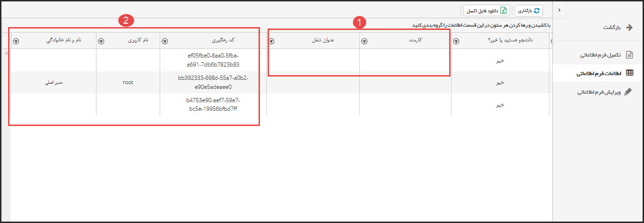Open the filter icon on کد رهگیری column

(x=164, y=41)
